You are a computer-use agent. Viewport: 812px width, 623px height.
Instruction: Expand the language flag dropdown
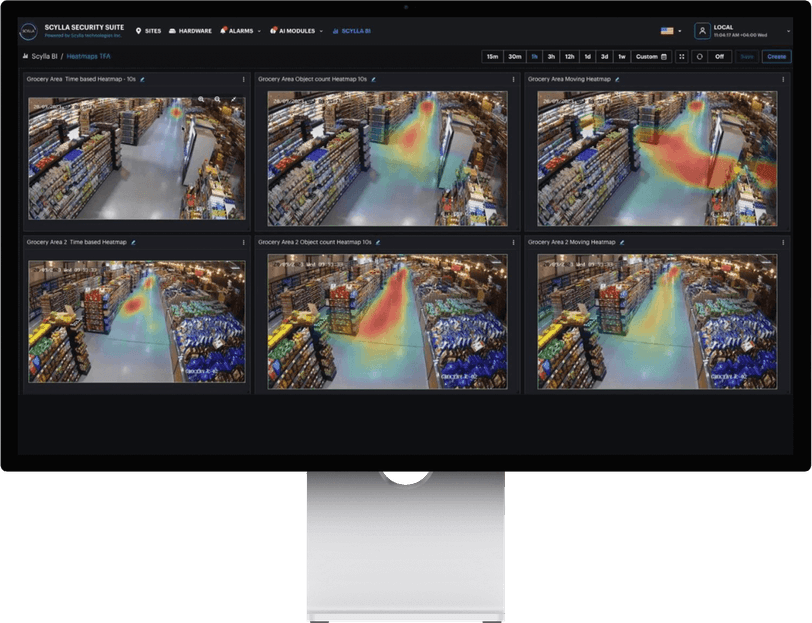coord(671,31)
